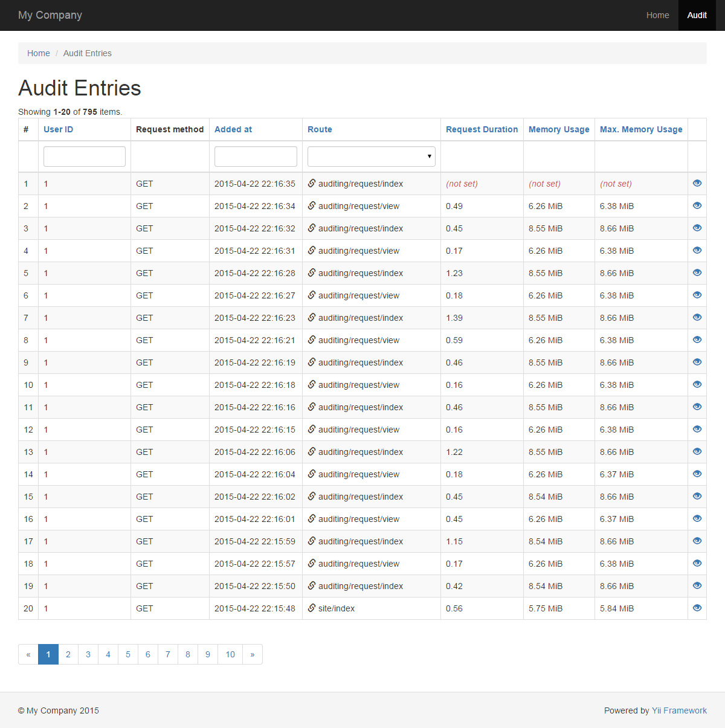Image resolution: width=725 pixels, height=728 pixels.
Task: Open the Route filter dropdown
Action: click(371, 156)
